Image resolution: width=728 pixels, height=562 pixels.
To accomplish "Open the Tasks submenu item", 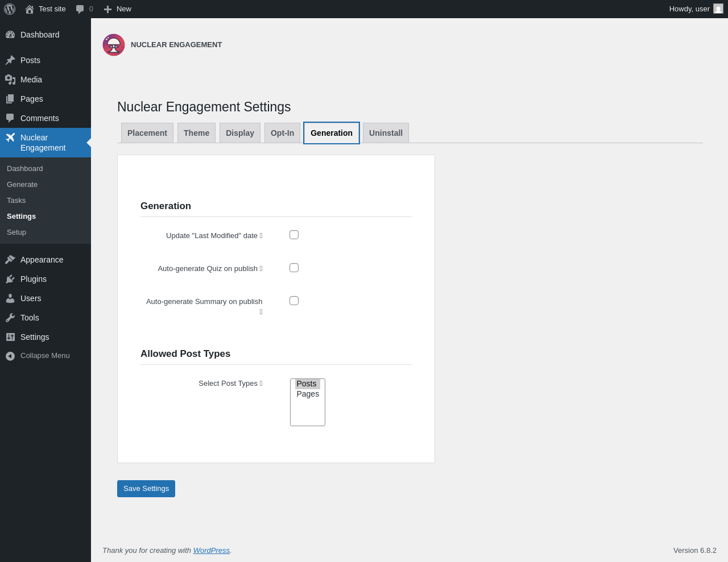I will pos(16,201).
